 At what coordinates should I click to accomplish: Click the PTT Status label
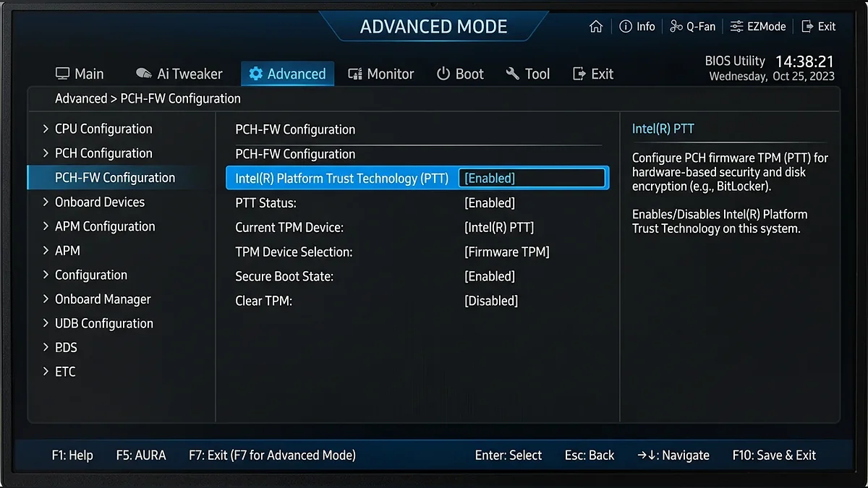pos(265,203)
